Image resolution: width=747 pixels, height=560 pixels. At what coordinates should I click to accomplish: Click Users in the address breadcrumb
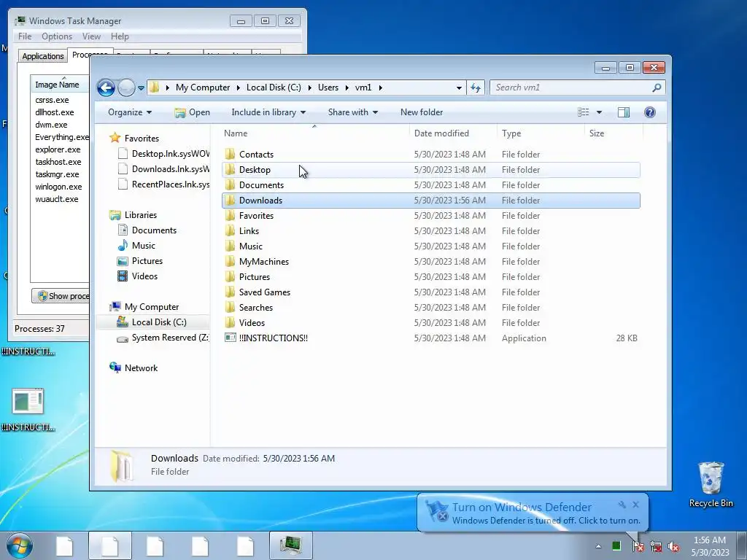pyautogui.click(x=328, y=87)
